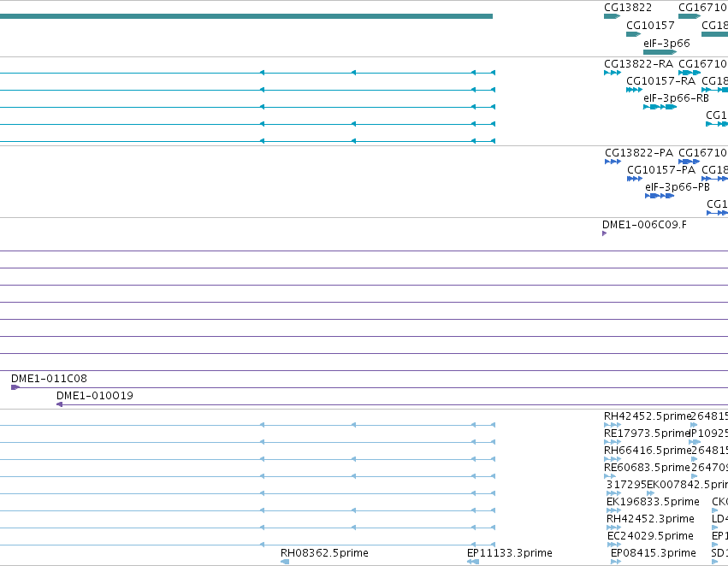The width and height of the screenshot is (728, 566).
Task: Open the RH42452.5prime EST label
Action: point(647,416)
